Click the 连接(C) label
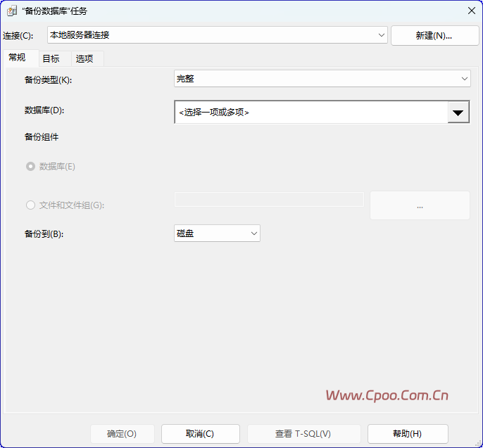Image resolution: width=483 pixels, height=448 pixels. point(18,36)
